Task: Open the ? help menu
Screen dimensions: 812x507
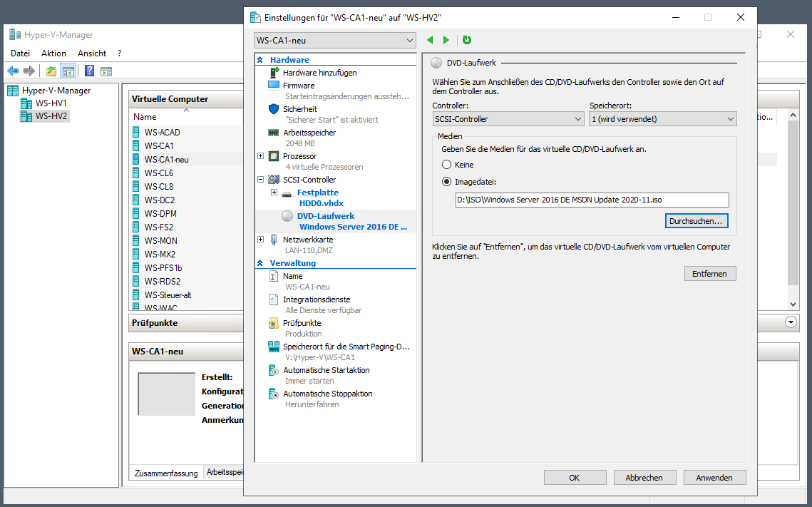Action: click(120, 53)
